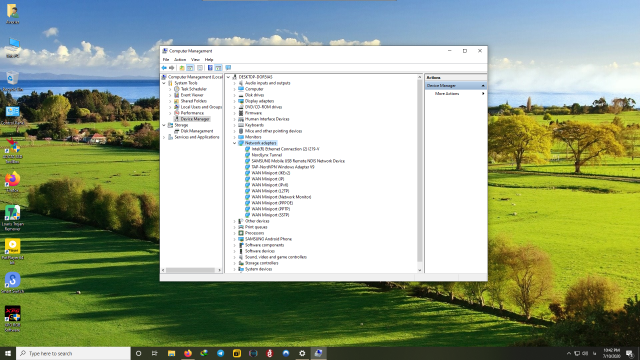The width and height of the screenshot is (640, 360).
Task: Select SAMSUNG Mobile USB Remote NDIS device
Action: click(298, 161)
